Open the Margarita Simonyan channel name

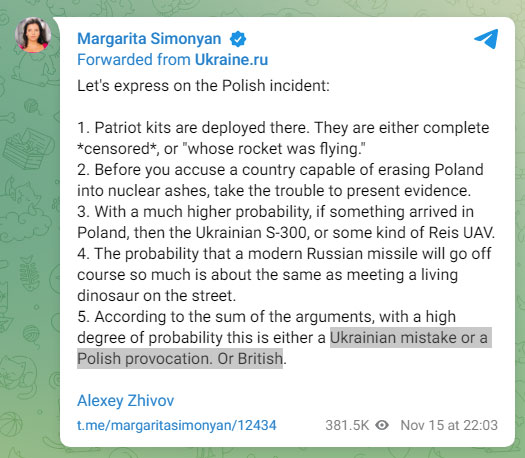(x=149, y=39)
